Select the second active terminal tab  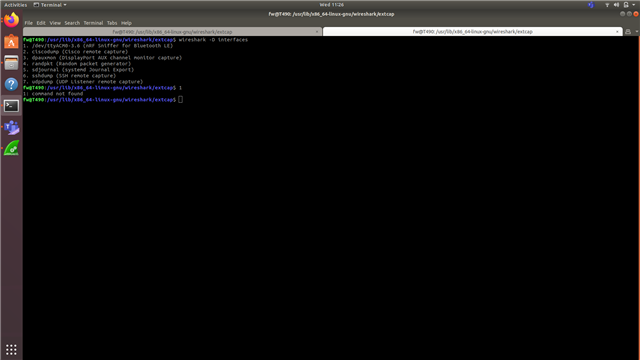click(x=472, y=31)
